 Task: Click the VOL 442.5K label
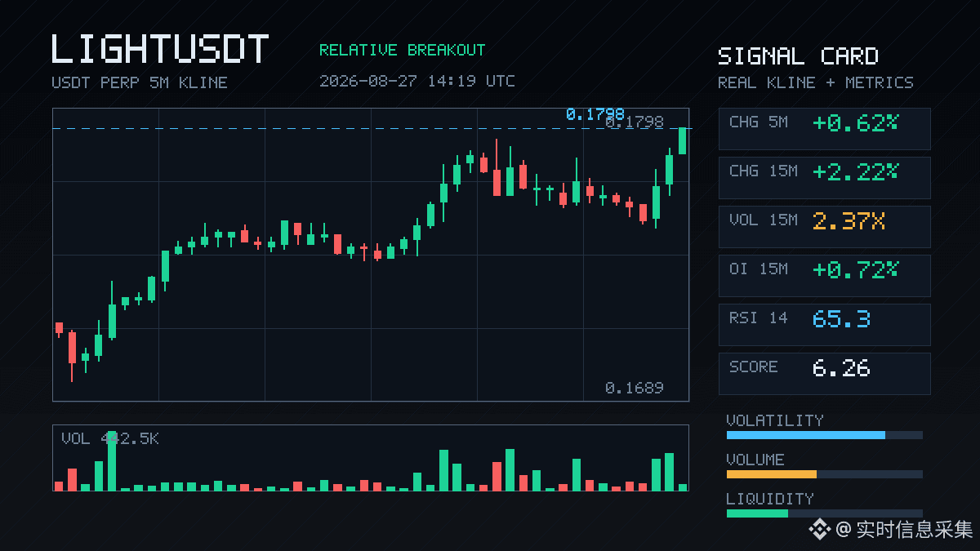(x=110, y=438)
